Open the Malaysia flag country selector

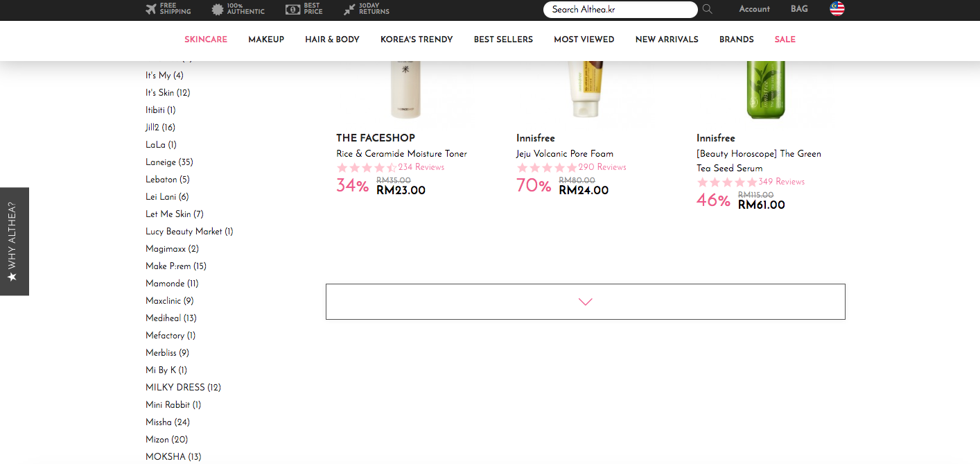(x=837, y=9)
